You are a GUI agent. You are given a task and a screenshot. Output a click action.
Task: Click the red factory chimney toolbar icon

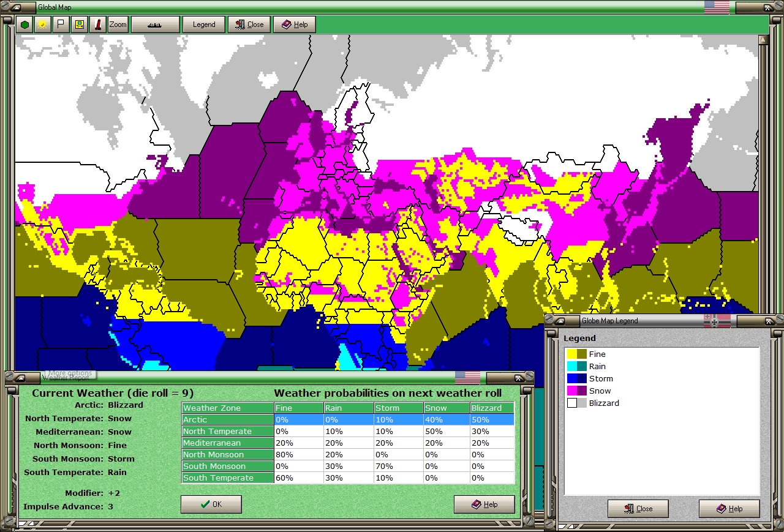pyautogui.click(x=97, y=24)
